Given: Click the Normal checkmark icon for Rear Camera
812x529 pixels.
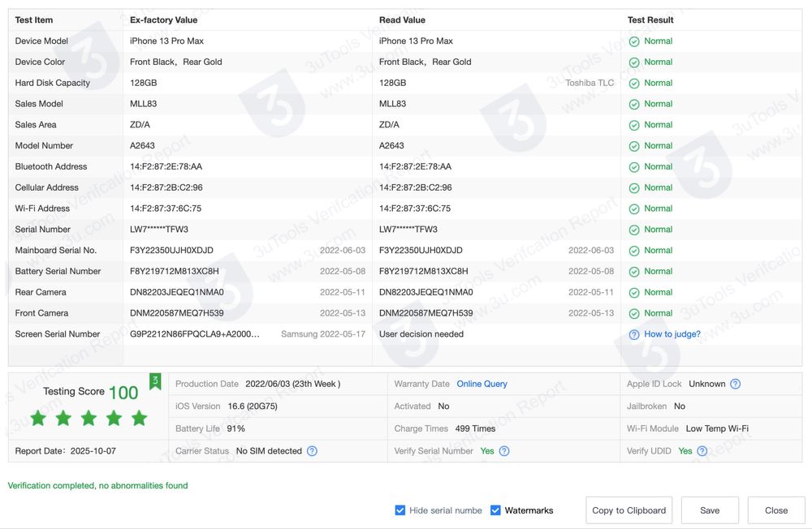Looking at the screenshot, I should (634, 293).
